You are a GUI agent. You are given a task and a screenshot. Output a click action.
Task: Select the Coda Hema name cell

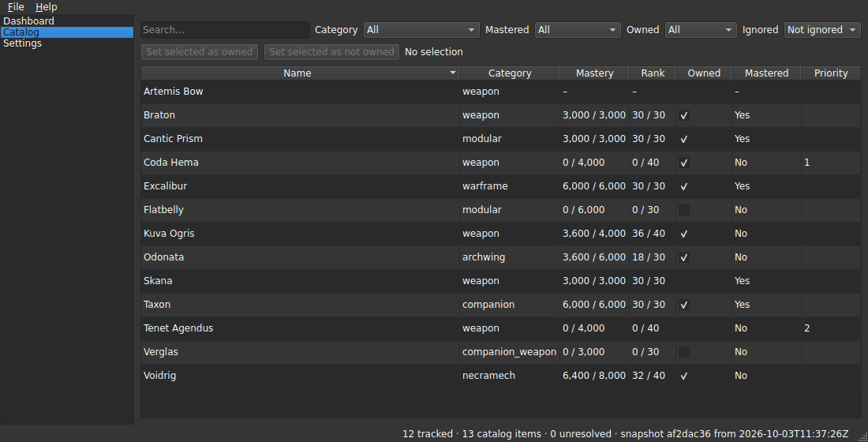coord(300,163)
